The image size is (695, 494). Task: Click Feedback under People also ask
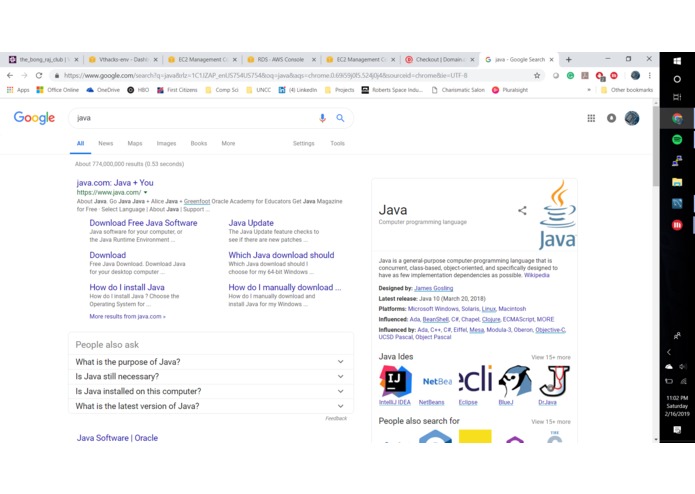[336, 418]
